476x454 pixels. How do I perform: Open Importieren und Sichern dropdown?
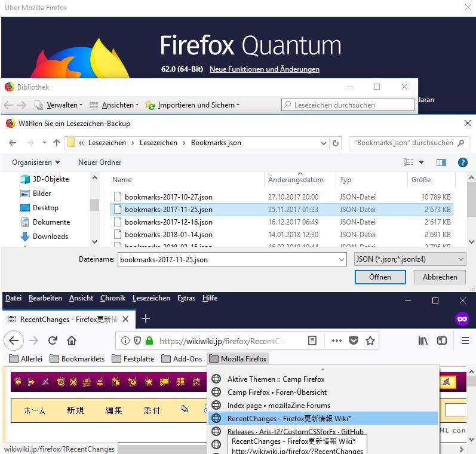[192, 105]
